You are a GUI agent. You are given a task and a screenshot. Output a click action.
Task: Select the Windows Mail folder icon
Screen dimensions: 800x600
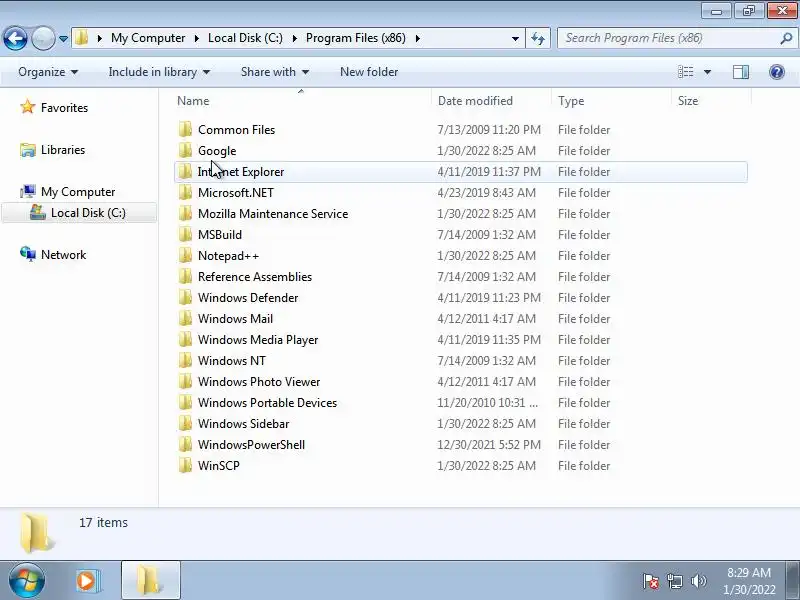tap(185, 318)
